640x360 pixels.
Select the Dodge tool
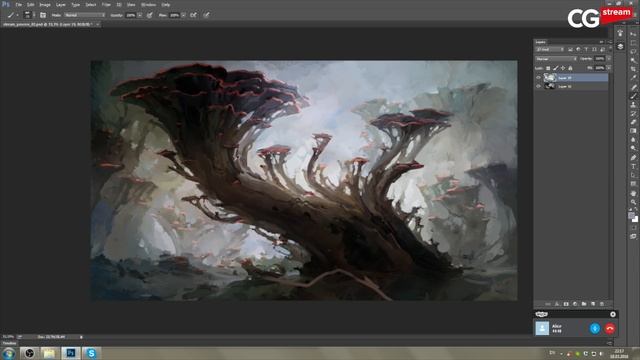[x=633, y=148]
